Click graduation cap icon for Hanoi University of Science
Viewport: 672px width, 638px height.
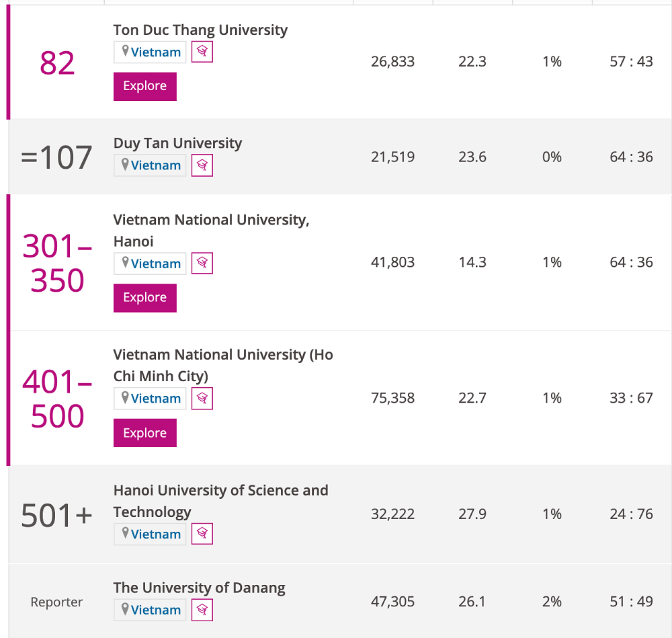pyautogui.click(x=202, y=534)
